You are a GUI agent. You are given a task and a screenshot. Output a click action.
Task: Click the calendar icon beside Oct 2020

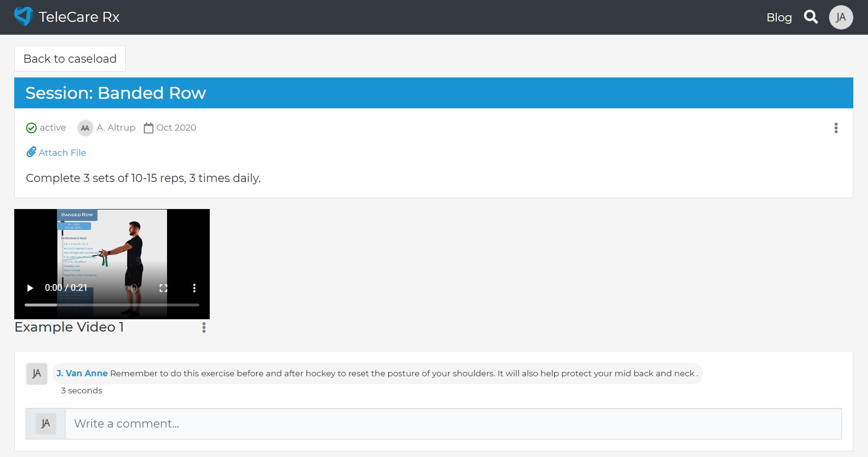tap(149, 128)
